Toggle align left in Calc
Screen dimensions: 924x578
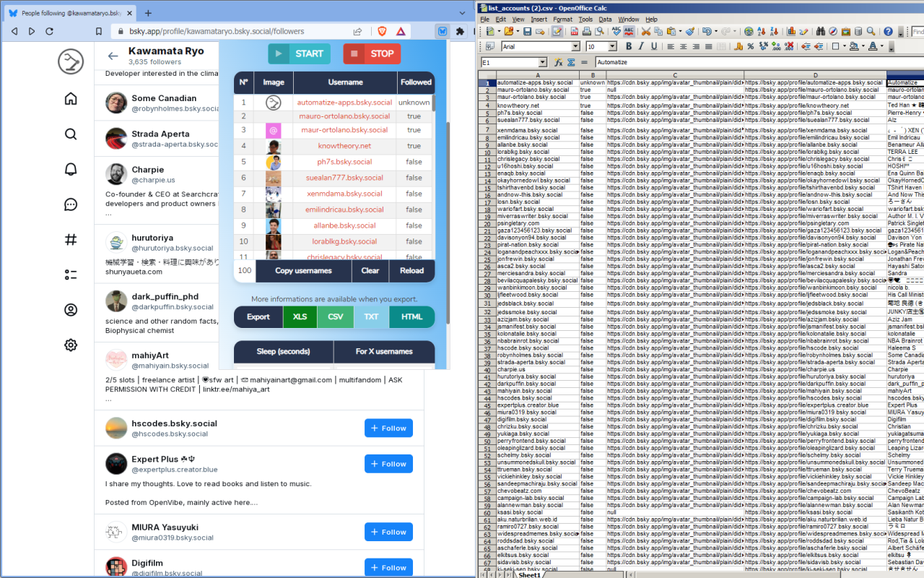pos(671,46)
